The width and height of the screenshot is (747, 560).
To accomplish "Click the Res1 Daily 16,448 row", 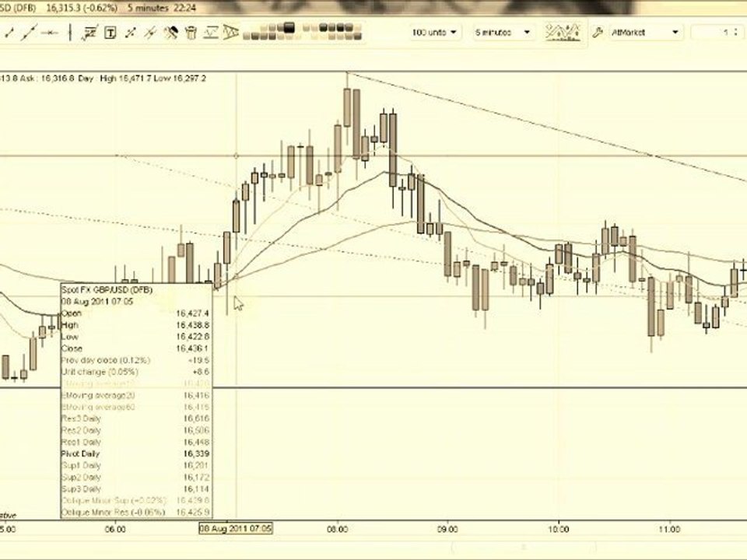I will click(135, 443).
